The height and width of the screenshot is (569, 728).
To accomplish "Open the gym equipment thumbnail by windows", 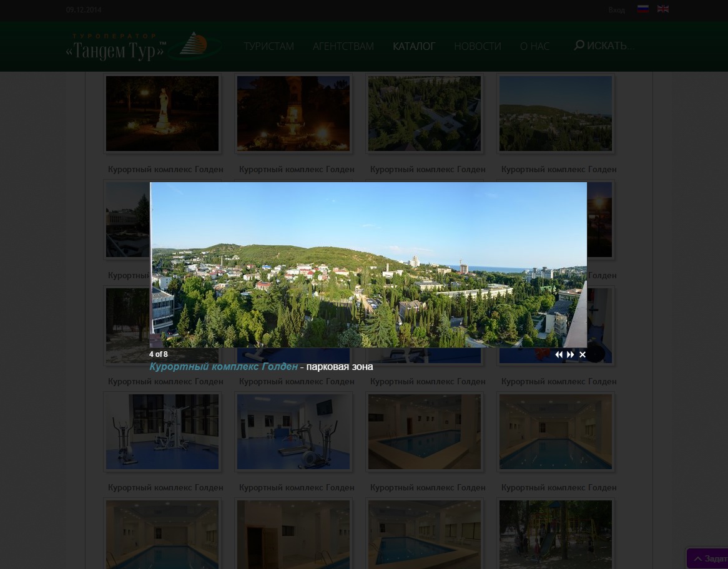I will click(162, 432).
